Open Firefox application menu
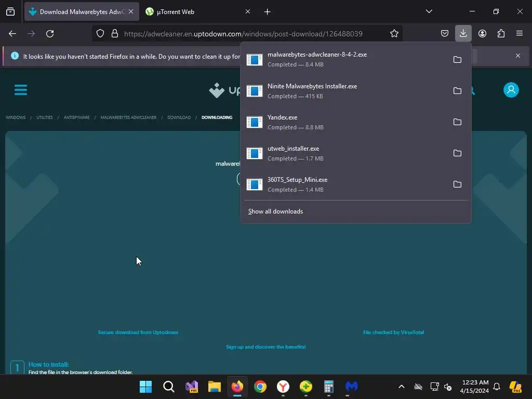 pos(519,34)
